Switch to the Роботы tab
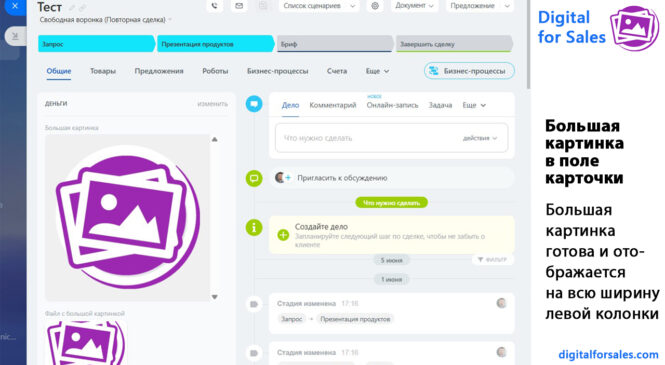Image resolution: width=665 pixels, height=365 pixels. 215,71
